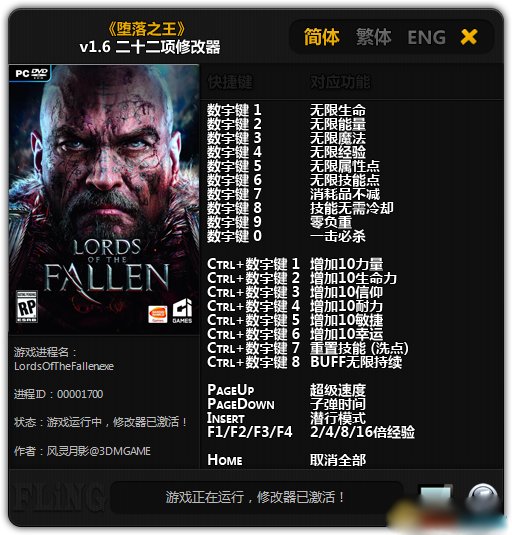Click the round silver orb button
The image size is (512, 535).
pyautogui.click(x=482, y=496)
